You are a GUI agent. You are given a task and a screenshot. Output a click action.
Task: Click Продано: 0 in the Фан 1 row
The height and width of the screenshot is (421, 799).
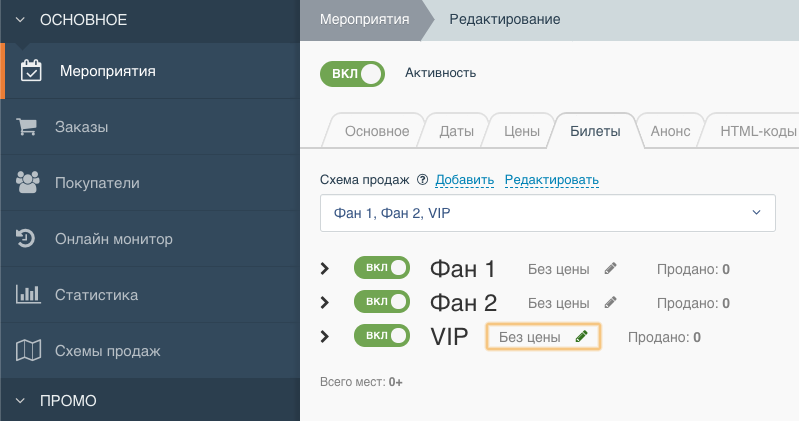tap(693, 269)
